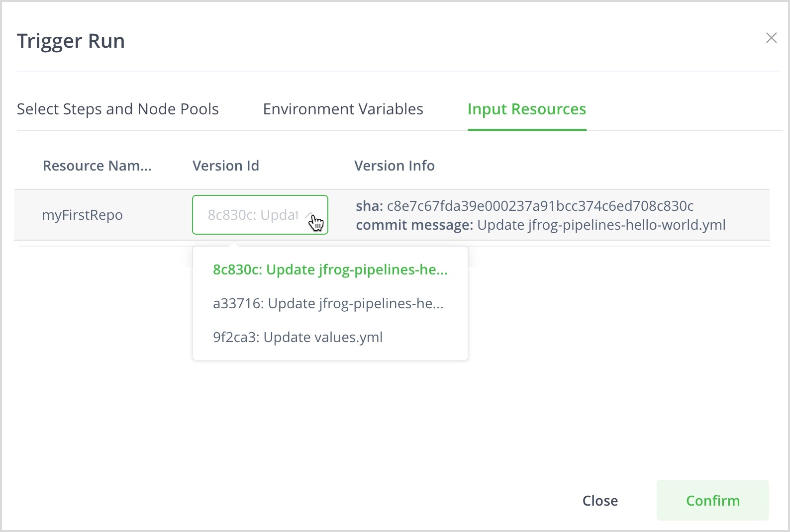Click the Version Id column header
790x532 pixels.
click(226, 166)
